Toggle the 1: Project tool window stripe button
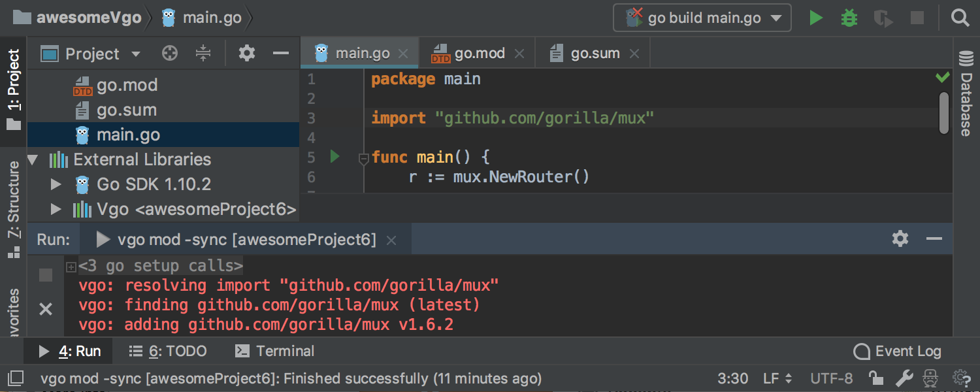This screenshot has height=392, width=980. (x=14, y=90)
